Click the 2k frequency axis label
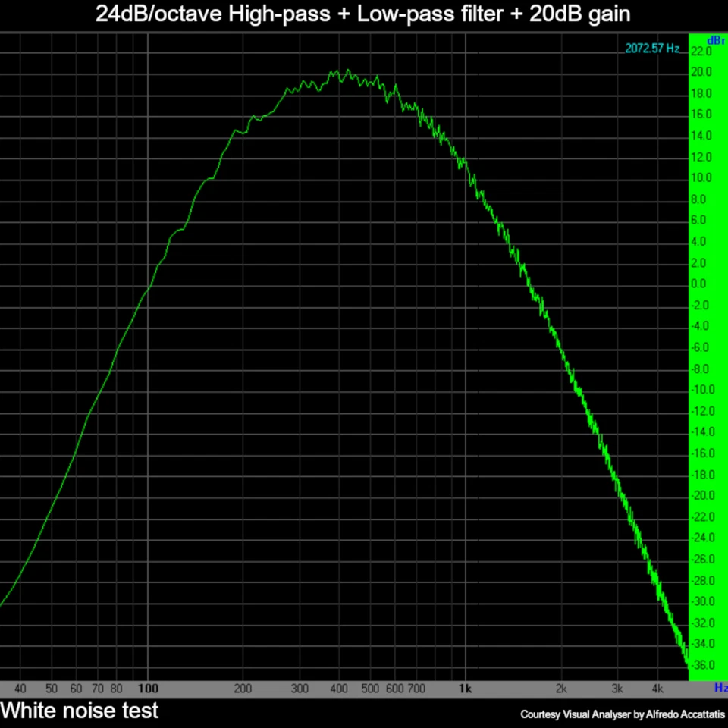Viewport: 728px width, 728px height. pos(561,689)
